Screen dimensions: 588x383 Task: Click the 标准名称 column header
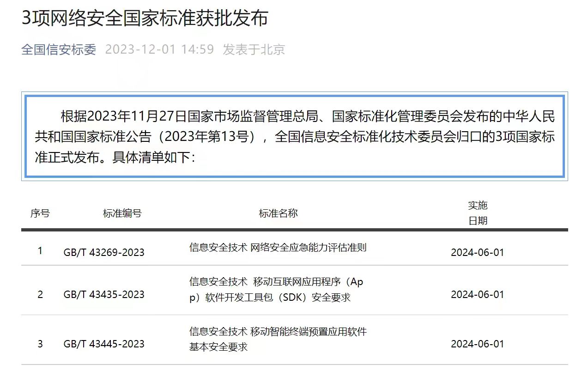click(278, 213)
